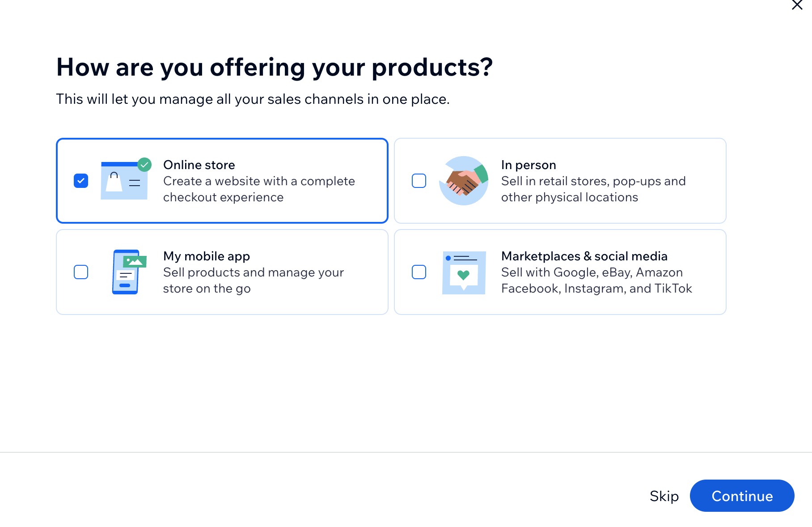Click the 'How are you offering your products?' heading

[274, 67]
